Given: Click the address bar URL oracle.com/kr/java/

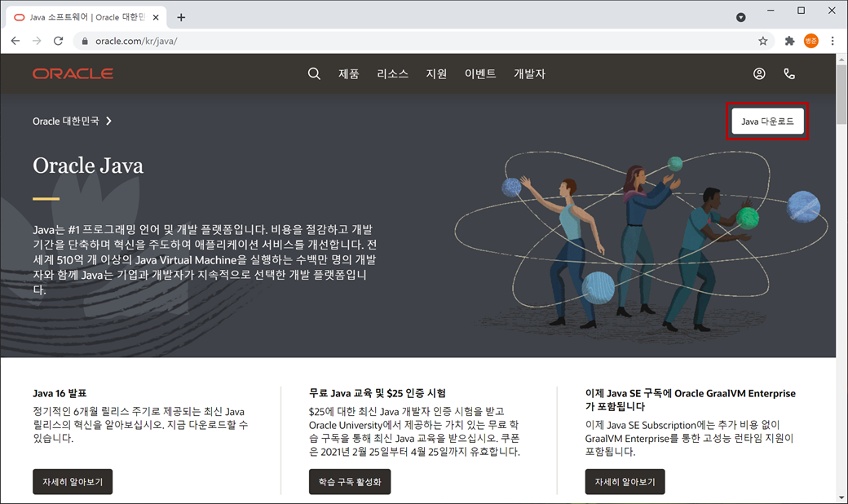Looking at the screenshot, I should pos(136,41).
